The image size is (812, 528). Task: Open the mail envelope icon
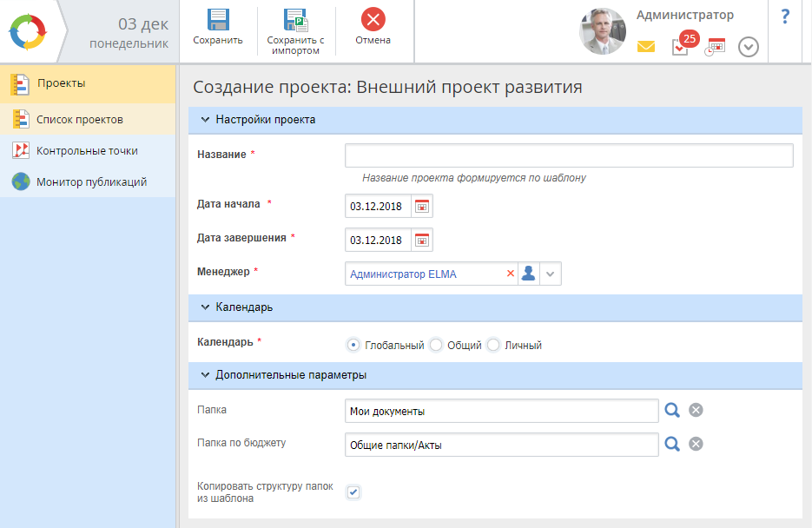(645, 47)
